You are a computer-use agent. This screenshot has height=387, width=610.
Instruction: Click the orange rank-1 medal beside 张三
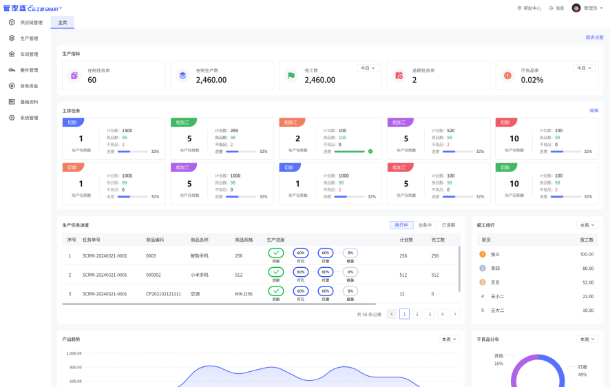coord(482,254)
